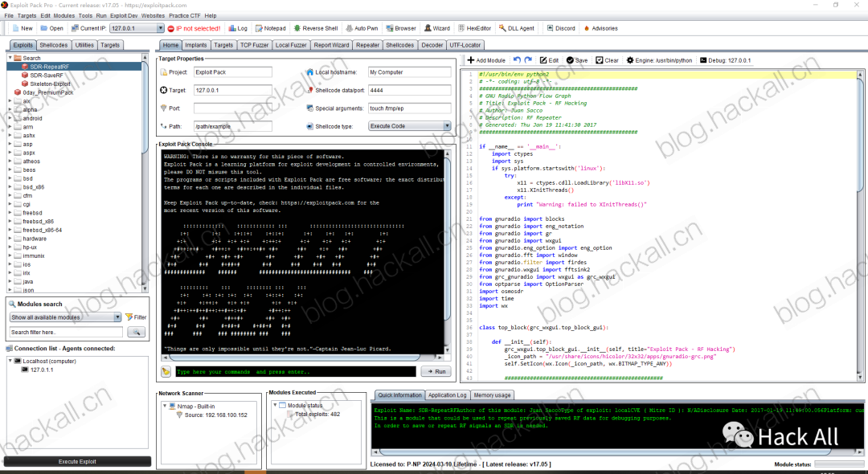Switch to the Report Wizard tab
The image size is (868, 474).
(331, 45)
